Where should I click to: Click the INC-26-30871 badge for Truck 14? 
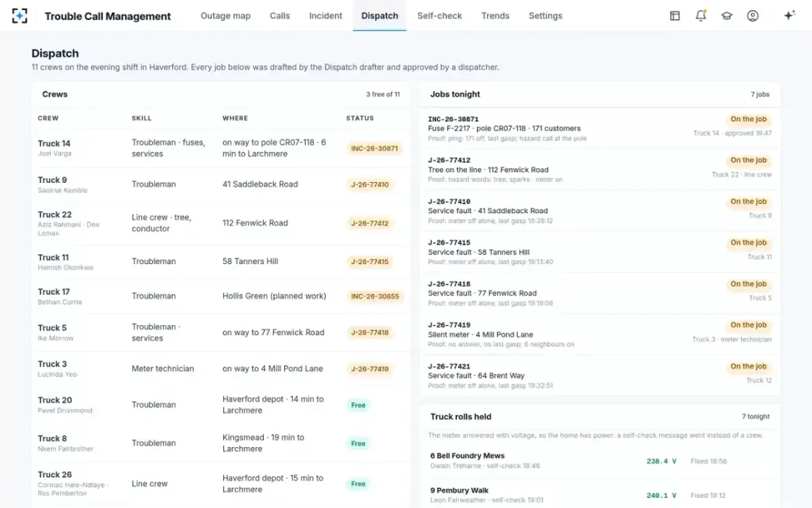374,148
